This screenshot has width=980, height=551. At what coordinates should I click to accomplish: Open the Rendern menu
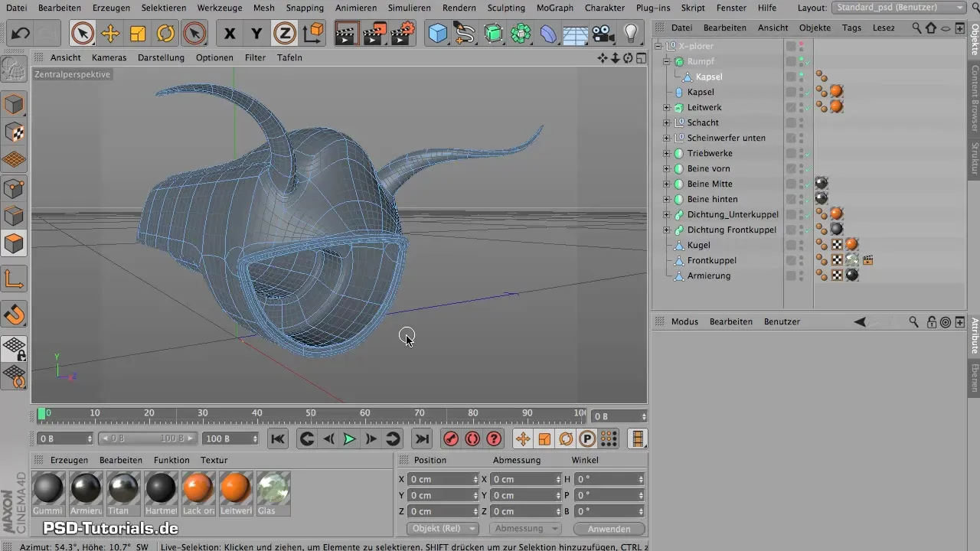point(459,8)
